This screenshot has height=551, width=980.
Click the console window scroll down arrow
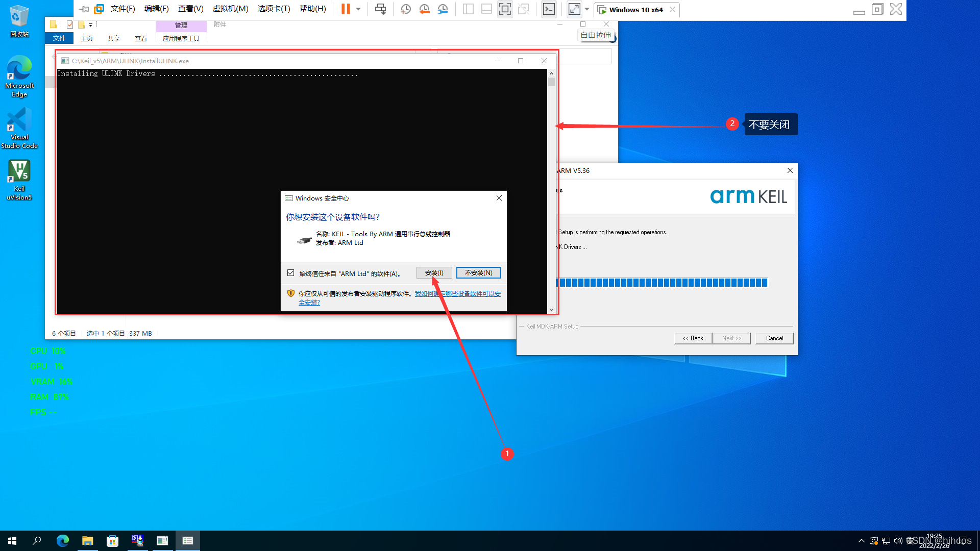(551, 310)
